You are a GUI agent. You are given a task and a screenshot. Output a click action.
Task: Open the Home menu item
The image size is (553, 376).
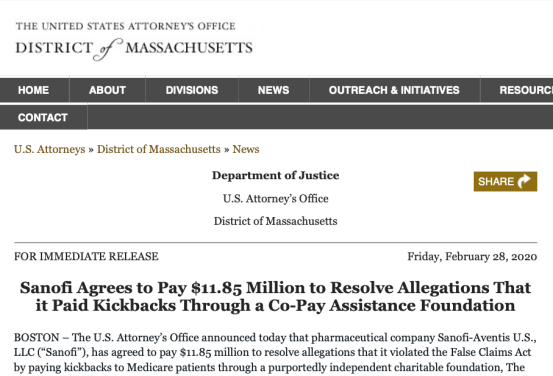34,90
